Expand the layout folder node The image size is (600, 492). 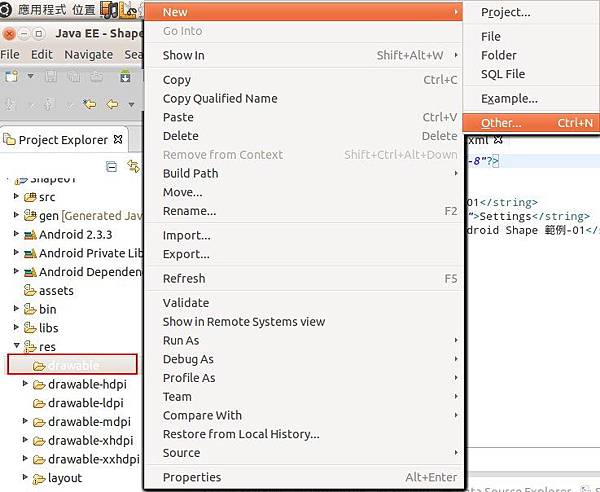click(x=25, y=477)
